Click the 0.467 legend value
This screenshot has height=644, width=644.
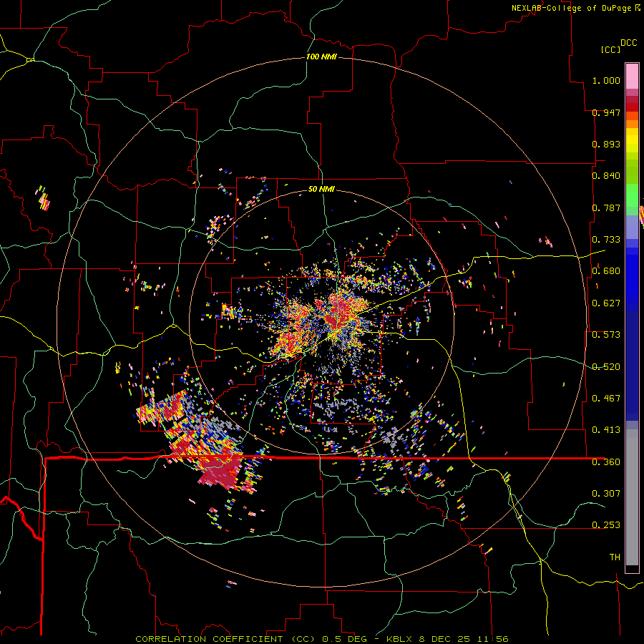tap(606, 399)
